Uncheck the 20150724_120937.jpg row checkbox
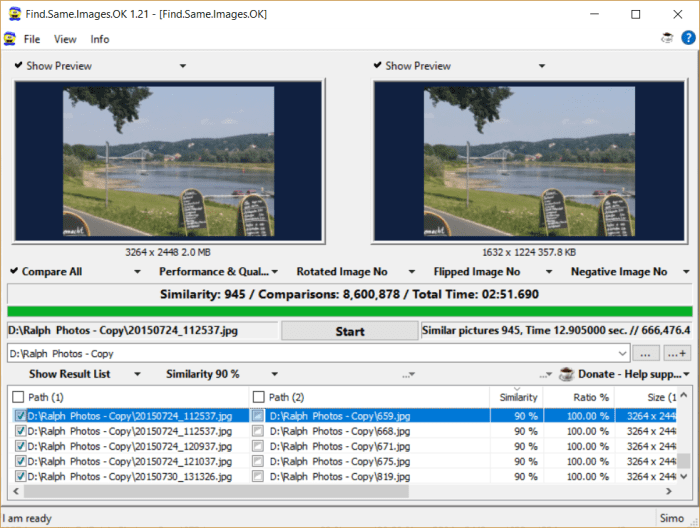This screenshot has width=700, height=528. (x=20, y=446)
